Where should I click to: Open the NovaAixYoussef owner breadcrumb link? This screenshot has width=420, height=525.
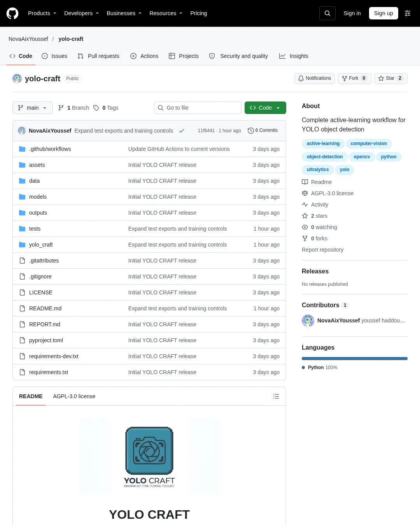[x=28, y=39]
